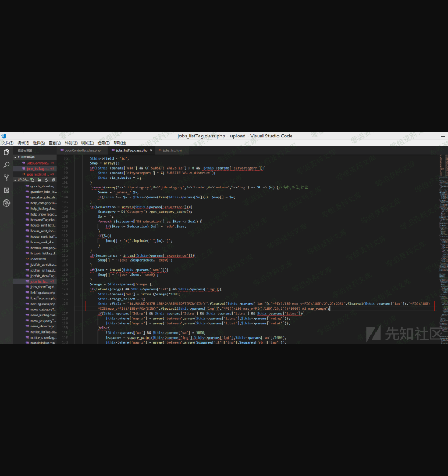
Task: Close the jobs_listTag.class.php editor tab
Action: pos(151,150)
